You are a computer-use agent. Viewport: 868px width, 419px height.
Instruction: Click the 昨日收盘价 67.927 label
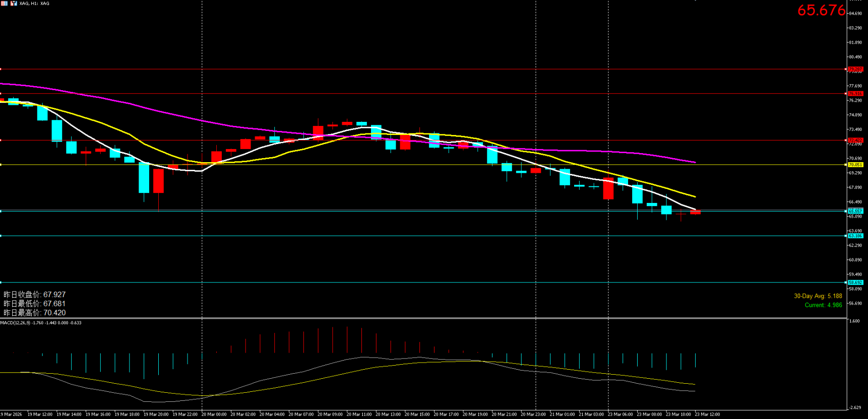click(x=35, y=295)
